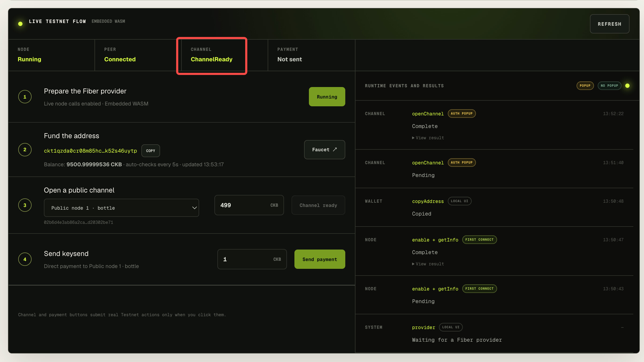Click the green dot beside LIVE TESTNET FLOW

click(x=20, y=24)
